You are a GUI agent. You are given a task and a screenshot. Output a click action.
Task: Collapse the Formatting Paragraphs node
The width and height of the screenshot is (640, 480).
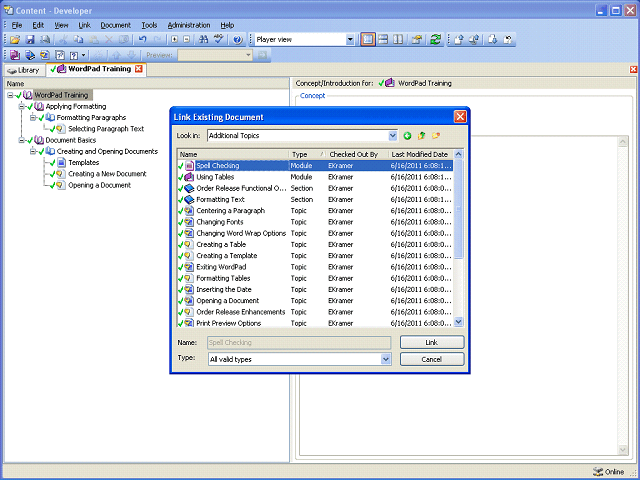[x=33, y=118]
